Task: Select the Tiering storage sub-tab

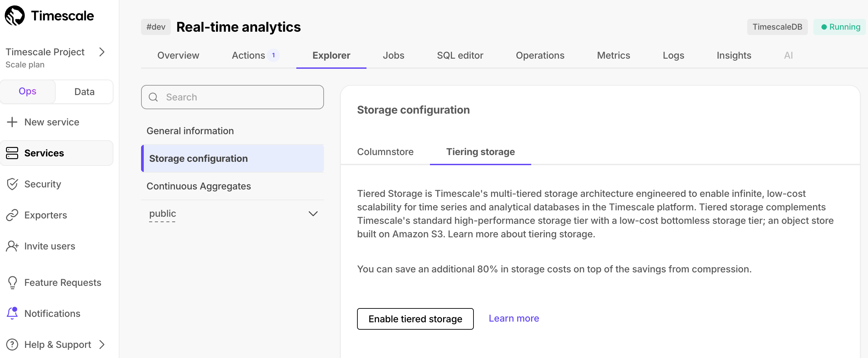Action: click(481, 152)
